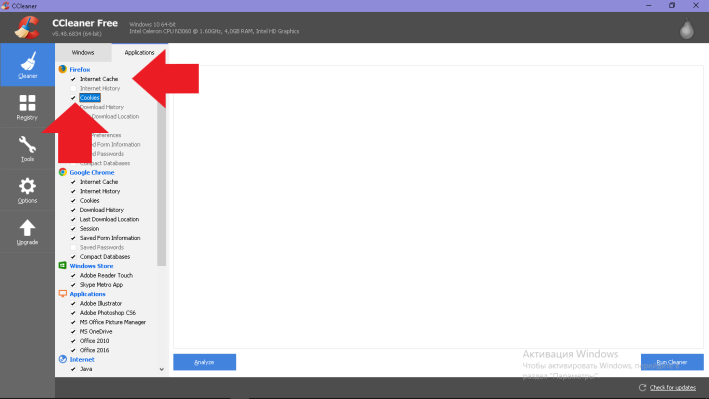Click the CCleaner version number text

76,34
